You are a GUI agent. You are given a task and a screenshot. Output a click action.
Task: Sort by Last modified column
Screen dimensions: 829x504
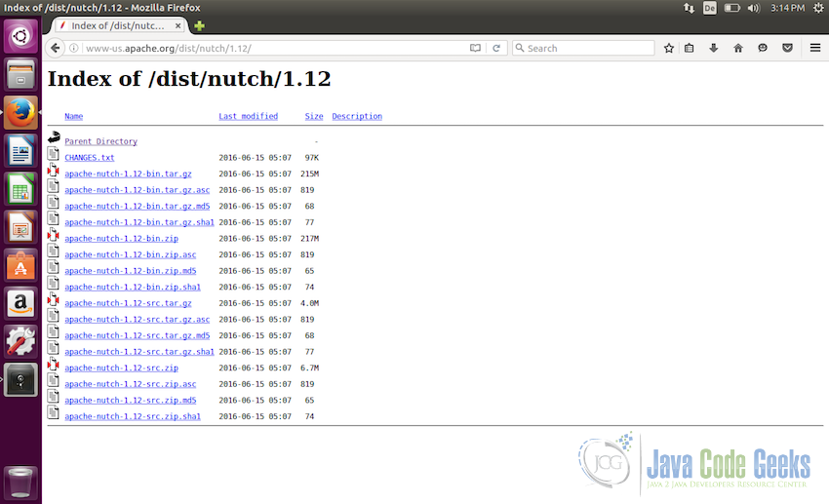pyautogui.click(x=248, y=116)
